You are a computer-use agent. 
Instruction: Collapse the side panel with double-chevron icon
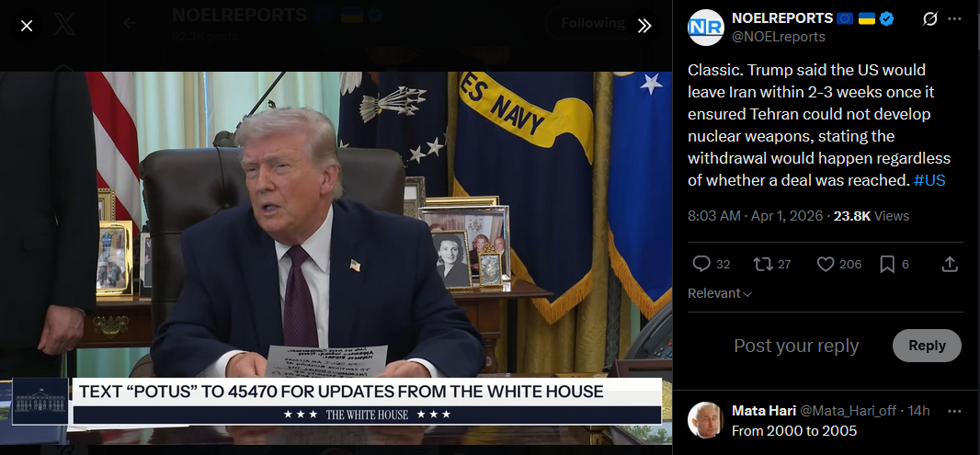[x=644, y=26]
